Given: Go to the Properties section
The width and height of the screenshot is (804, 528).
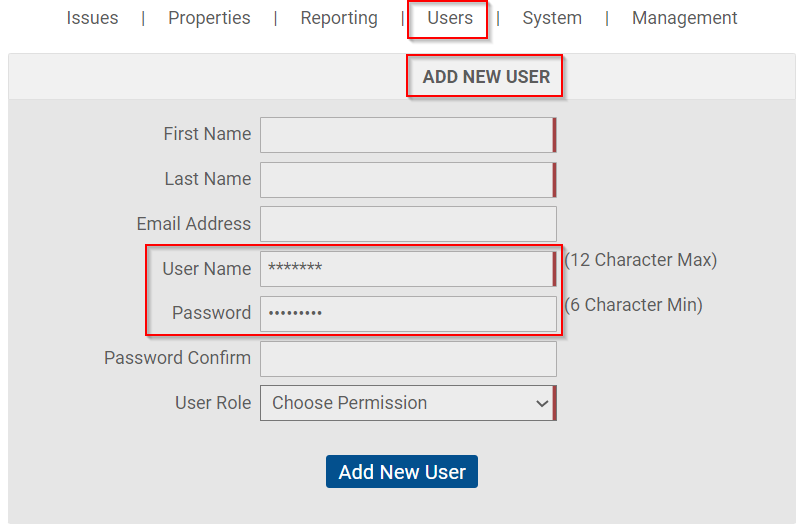Looking at the screenshot, I should coord(209,18).
